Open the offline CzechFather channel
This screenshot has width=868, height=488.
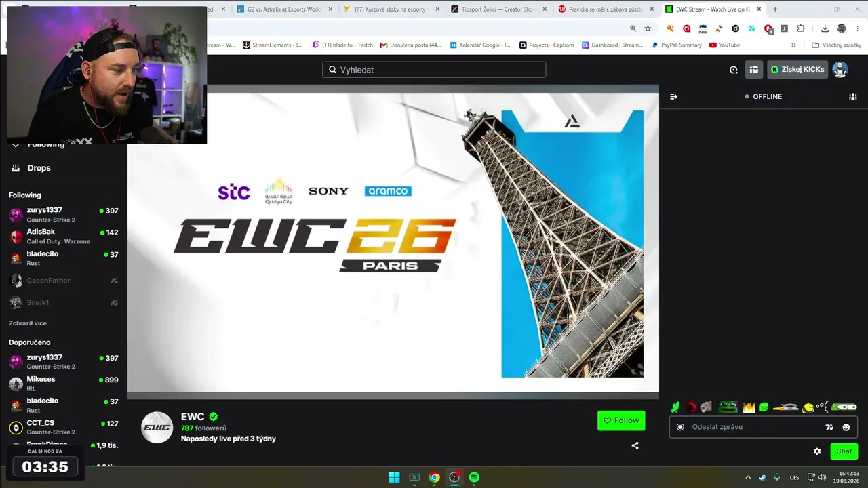coord(64,281)
